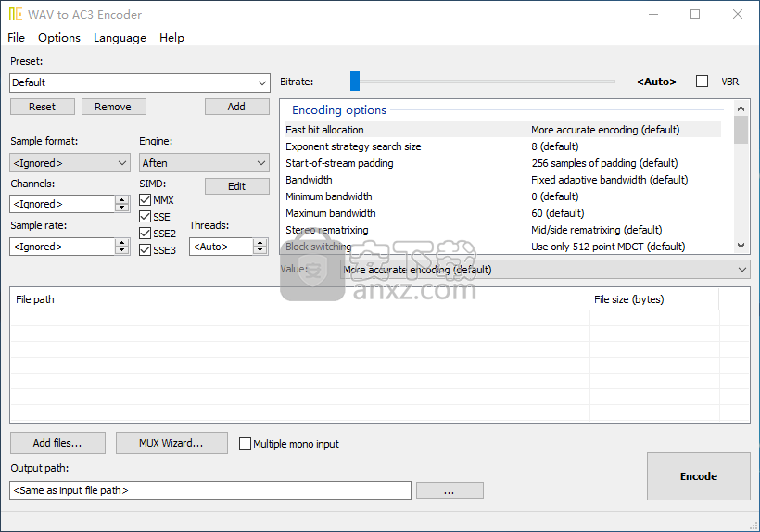This screenshot has height=532, width=760.
Task: Click the Add preset button
Action: point(236,107)
